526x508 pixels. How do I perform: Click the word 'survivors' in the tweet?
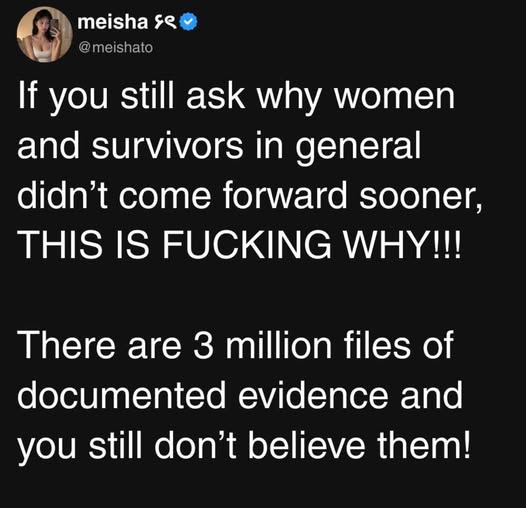[x=167, y=146]
